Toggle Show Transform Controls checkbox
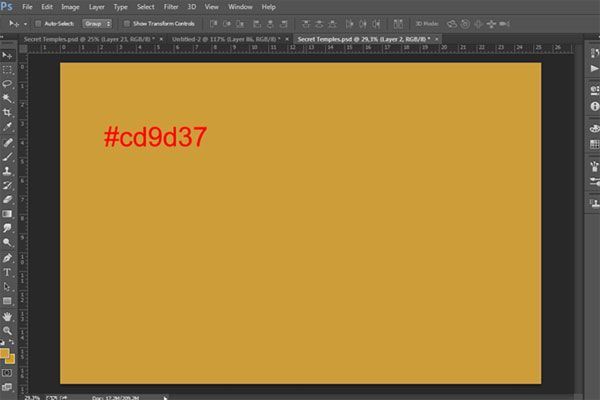The height and width of the screenshot is (400, 600). 126,21
